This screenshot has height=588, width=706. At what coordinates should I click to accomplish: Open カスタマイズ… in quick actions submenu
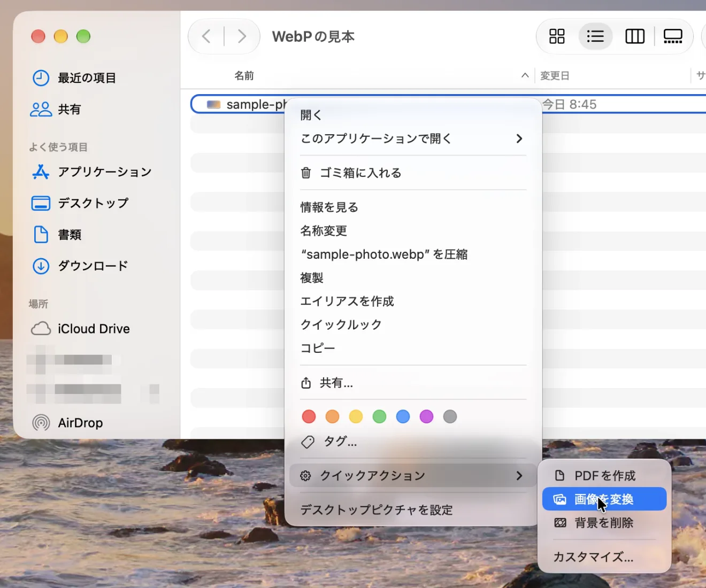point(604,557)
